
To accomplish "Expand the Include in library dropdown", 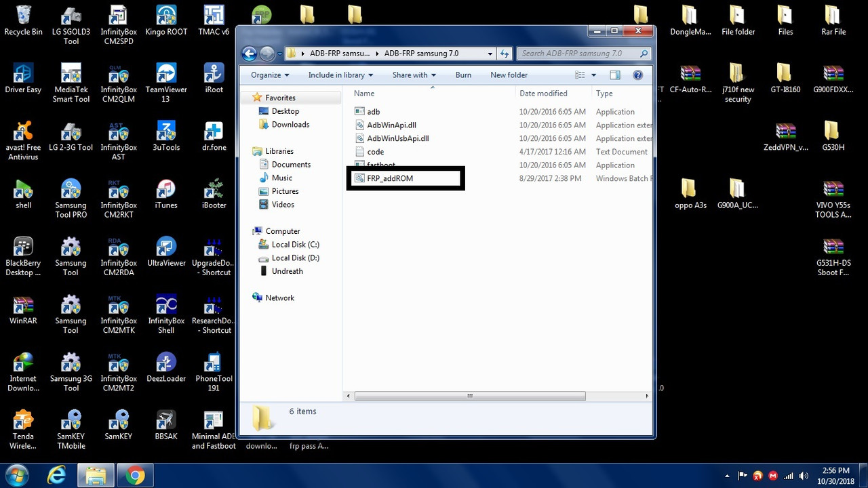I will 341,75.
